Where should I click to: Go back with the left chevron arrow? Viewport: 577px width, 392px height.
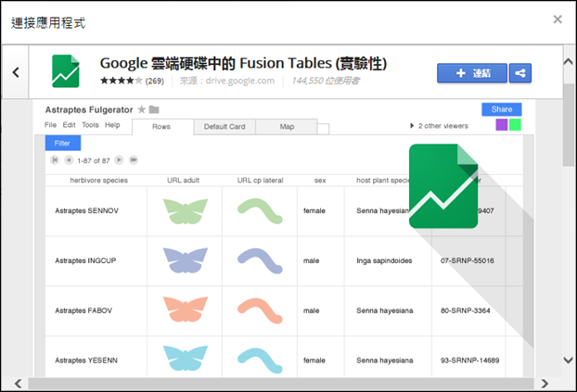pos(16,71)
